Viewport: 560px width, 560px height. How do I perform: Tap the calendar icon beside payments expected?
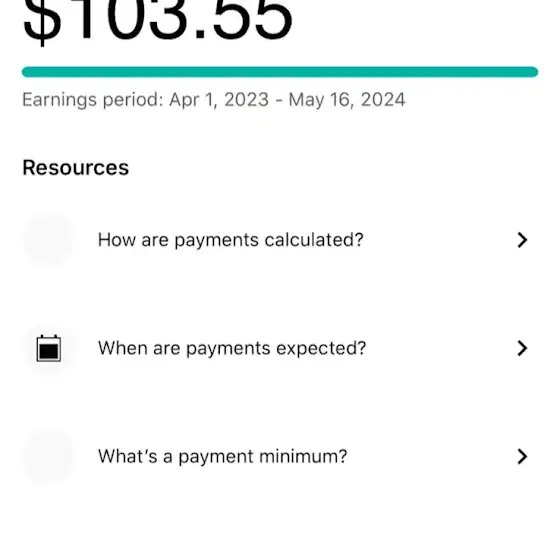pos(49,348)
